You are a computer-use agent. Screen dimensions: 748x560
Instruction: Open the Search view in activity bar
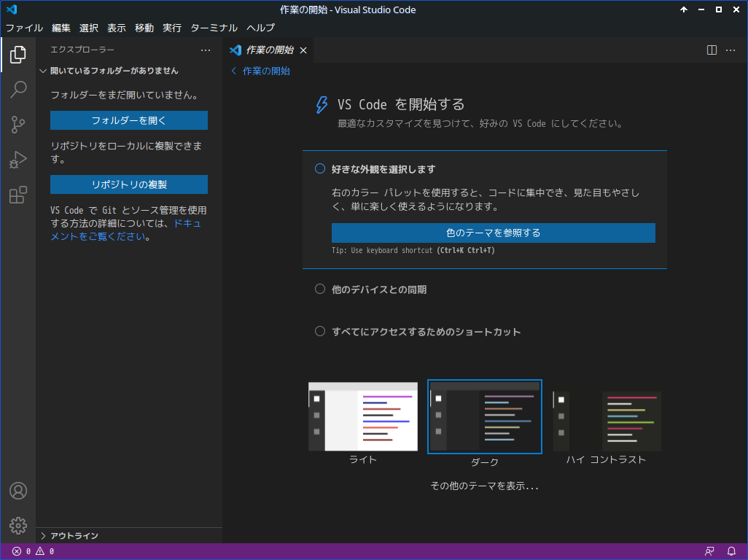[x=17, y=89]
